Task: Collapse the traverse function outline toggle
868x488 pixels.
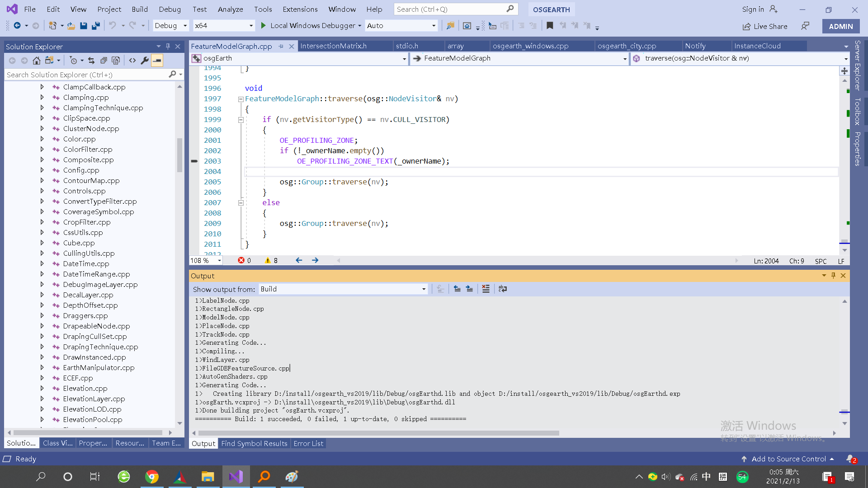Action: coord(241,99)
